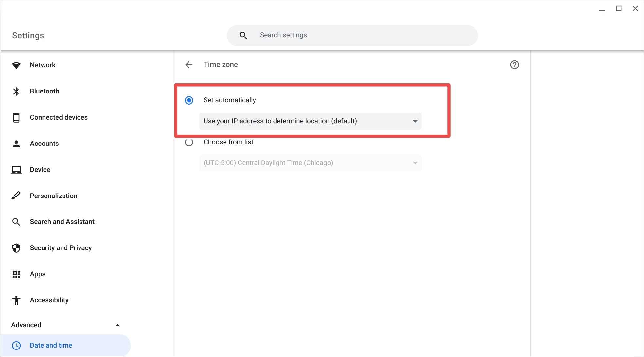This screenshot has width=644, height=357.
Task: Click the back arrow on Time zone
Action: coord(189,64)
